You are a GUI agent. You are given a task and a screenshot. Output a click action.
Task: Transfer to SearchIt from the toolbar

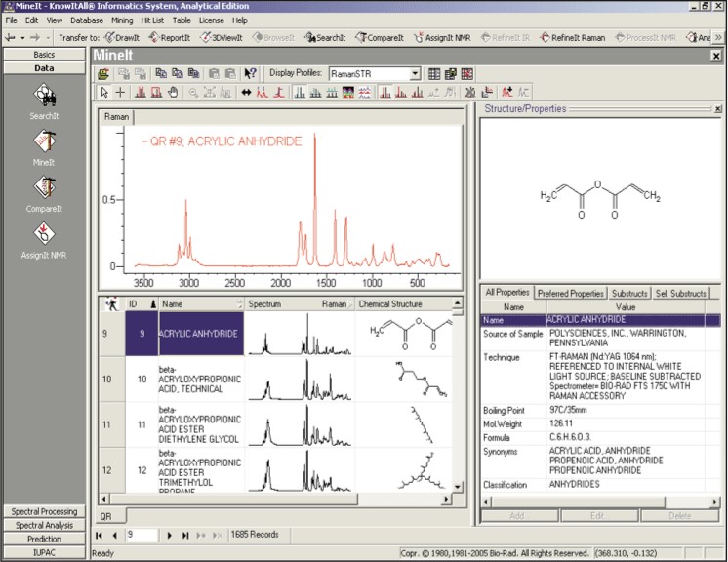pyautogui.click(x=325, y=38)
